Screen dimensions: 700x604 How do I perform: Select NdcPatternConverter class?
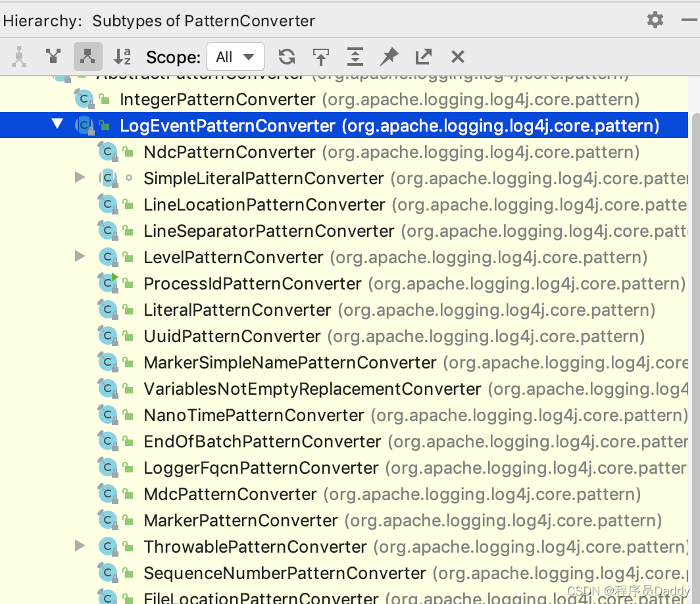click(230, 152)
